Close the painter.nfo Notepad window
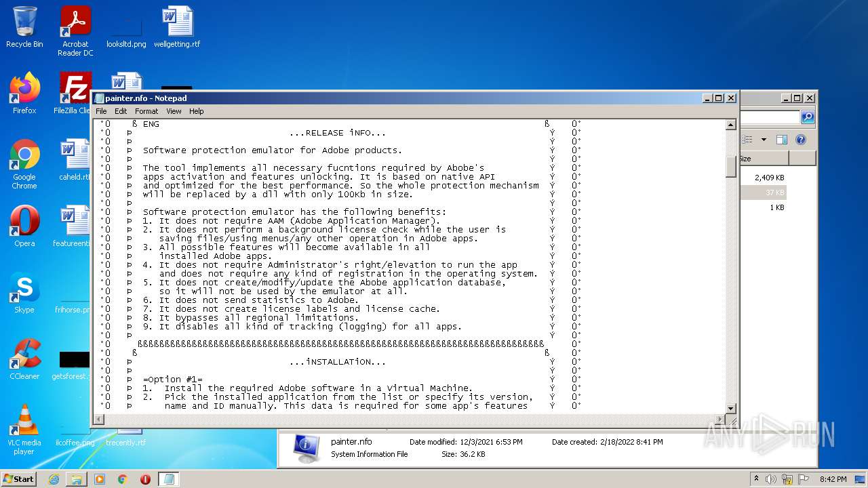This screenshot has height=488, width=868. click(731, 98)
